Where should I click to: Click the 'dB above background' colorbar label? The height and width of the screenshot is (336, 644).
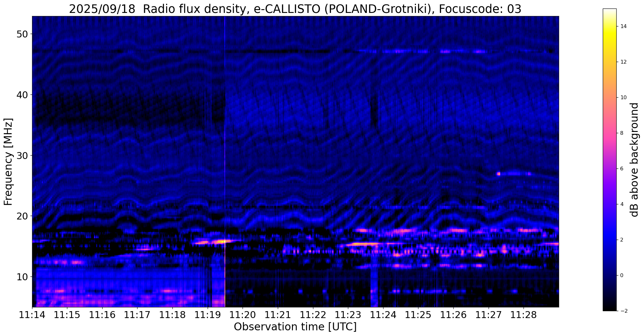click(635, 160)
